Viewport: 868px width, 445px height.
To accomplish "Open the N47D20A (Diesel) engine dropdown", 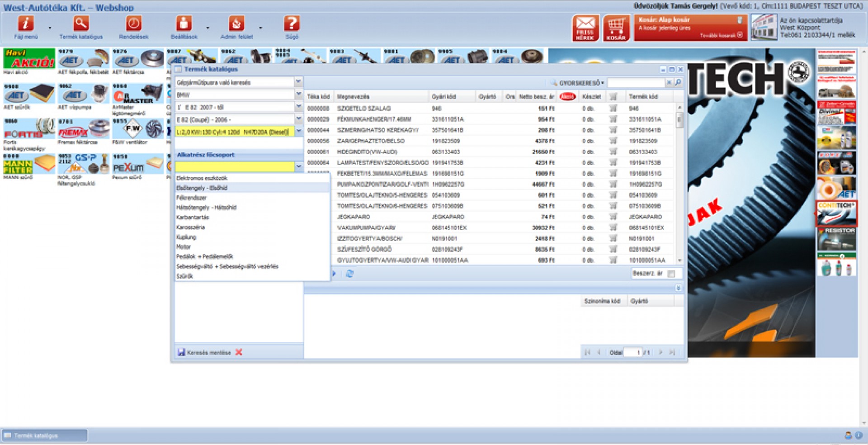I will 298,132.
